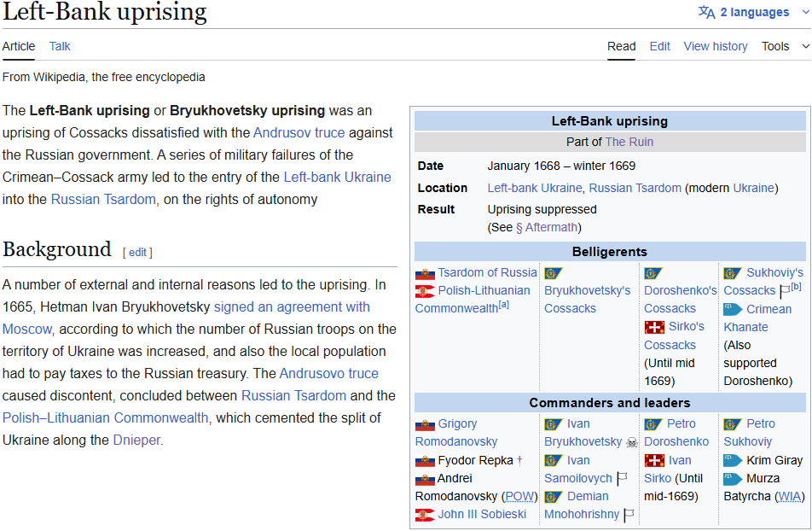Open the Petro Doroshenko link
Viewport: 812px width, 531px height.
coord(676,433)
